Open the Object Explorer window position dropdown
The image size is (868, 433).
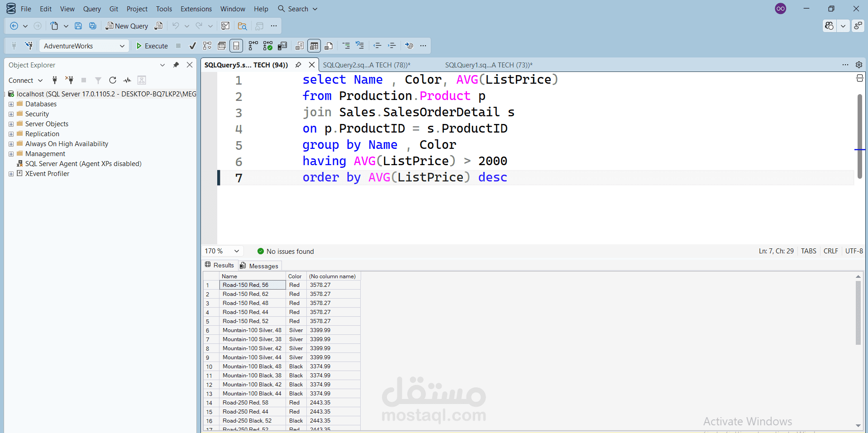click(x=162, y=65)
